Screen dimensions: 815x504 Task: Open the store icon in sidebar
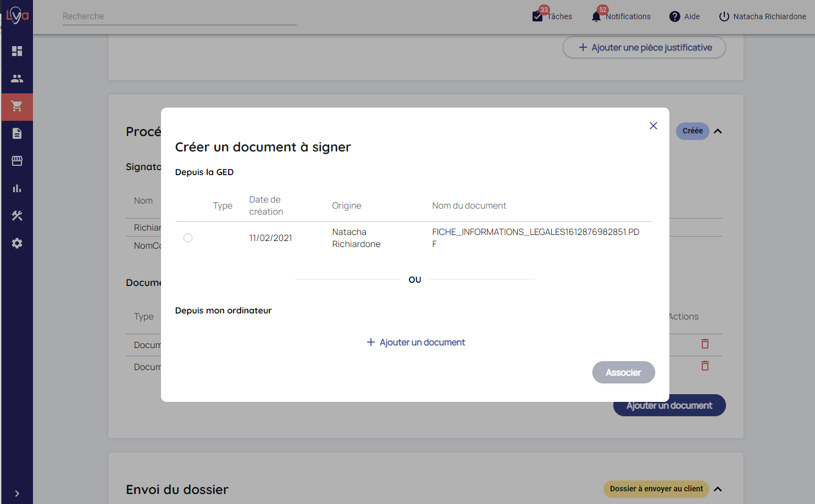tap(17, 161)
